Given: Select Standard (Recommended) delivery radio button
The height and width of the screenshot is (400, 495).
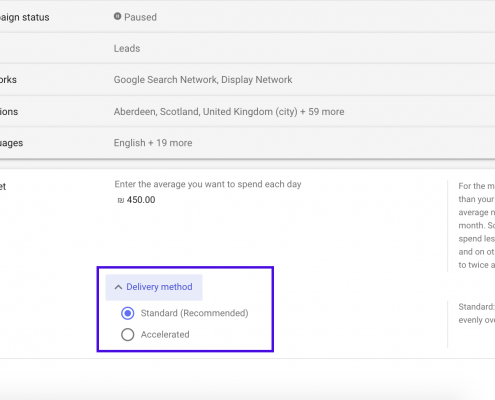Looking at the screenshot, I should tap(128, 313).
